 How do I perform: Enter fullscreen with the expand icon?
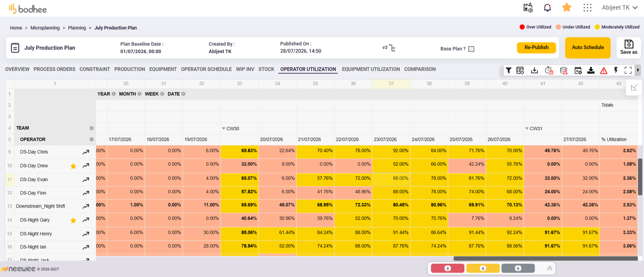tap(628, 70)
